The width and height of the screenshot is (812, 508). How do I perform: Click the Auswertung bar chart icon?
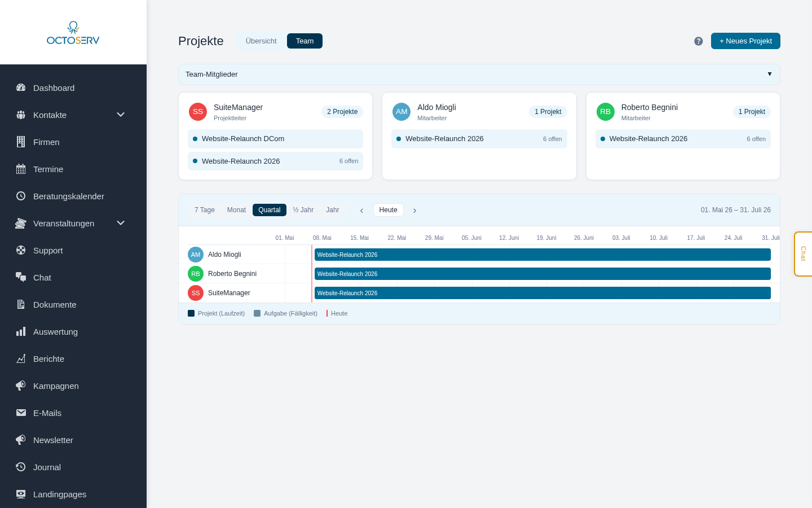[x=21, y=331]
